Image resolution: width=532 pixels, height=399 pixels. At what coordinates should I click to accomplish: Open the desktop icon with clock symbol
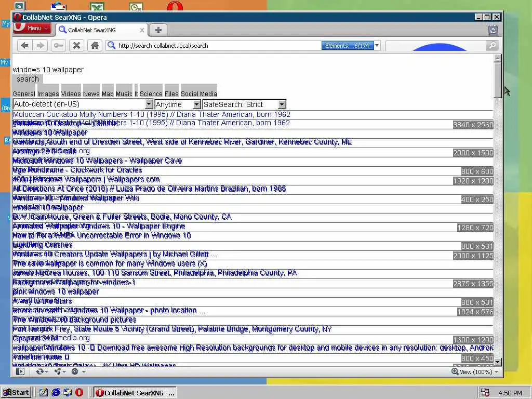pyautogui.click(x=136, y=6)
